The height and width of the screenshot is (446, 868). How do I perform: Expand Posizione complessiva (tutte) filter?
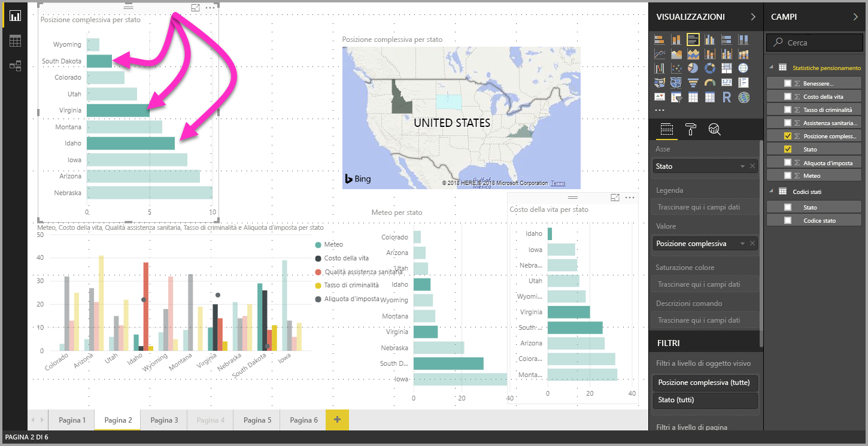[x=705, y=383]
